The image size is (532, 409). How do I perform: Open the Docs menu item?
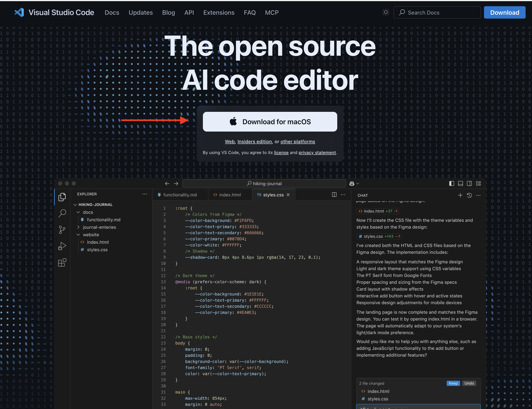pos(112,13)
